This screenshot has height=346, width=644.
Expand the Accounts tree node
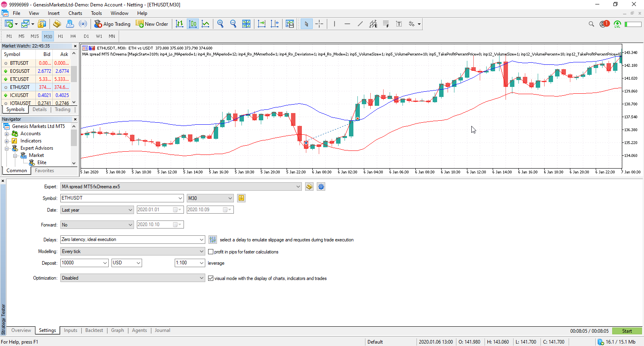coord(6,134)
